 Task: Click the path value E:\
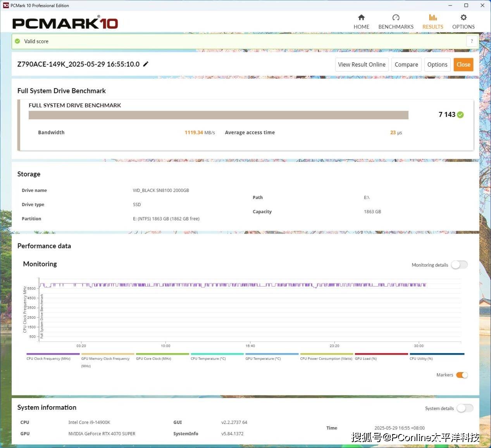367,197
